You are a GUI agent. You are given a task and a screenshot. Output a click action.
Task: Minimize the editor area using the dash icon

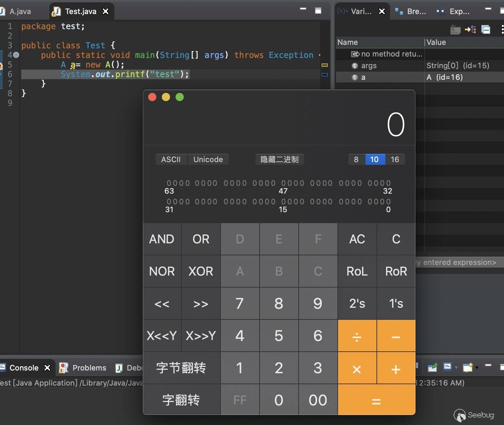(x=303, y=9)
